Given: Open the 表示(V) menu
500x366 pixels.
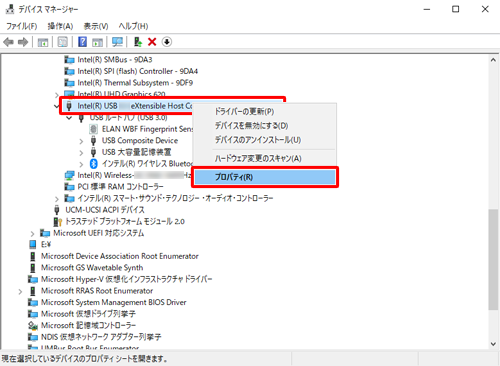Looking at the screenshot, I should point(96,26).
